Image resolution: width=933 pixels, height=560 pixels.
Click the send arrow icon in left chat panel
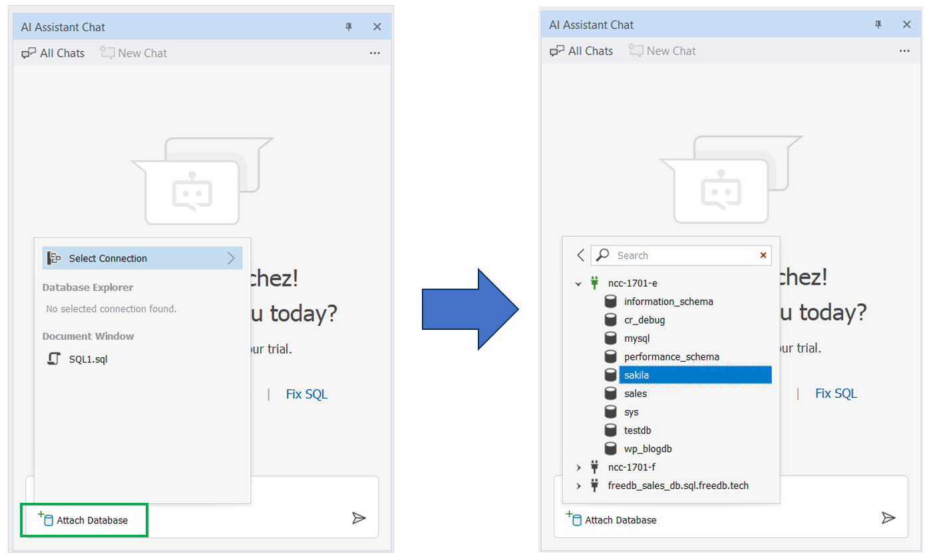tap(359, 518)
